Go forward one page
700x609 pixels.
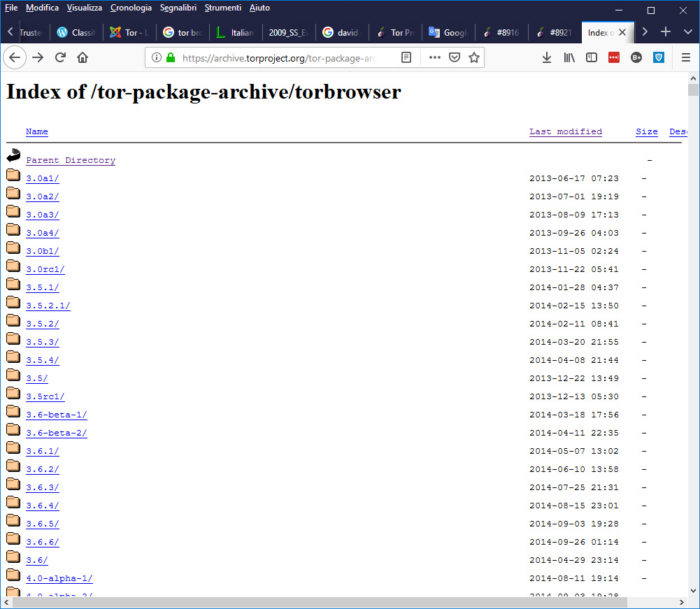[38, 58]
